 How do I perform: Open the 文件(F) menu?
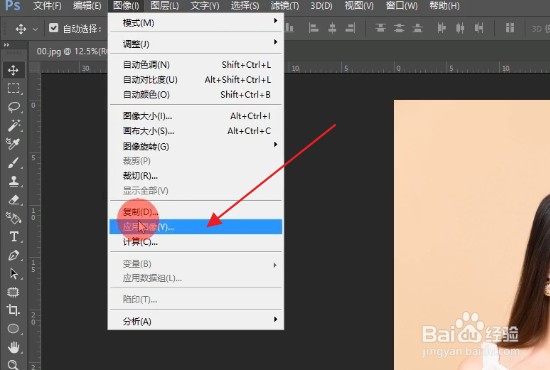point(47,6)
